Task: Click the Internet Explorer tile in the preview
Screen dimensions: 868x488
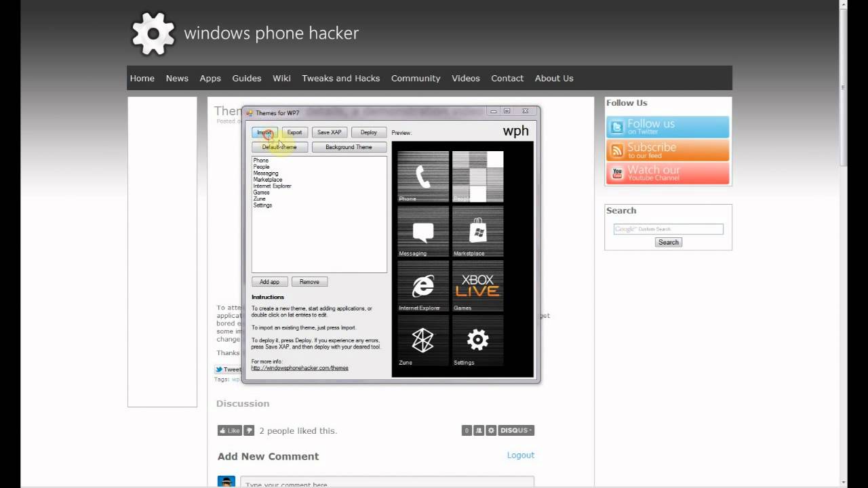Action: coord(423,286)
